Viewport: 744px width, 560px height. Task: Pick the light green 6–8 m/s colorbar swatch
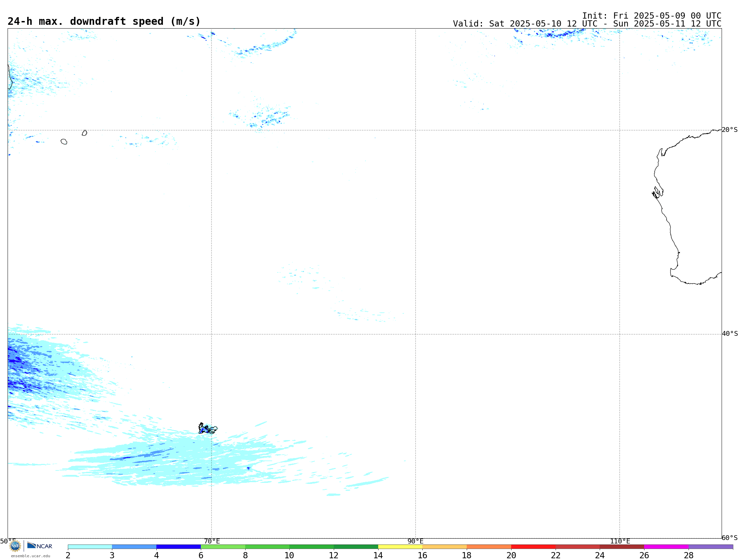tap(223, 547)
